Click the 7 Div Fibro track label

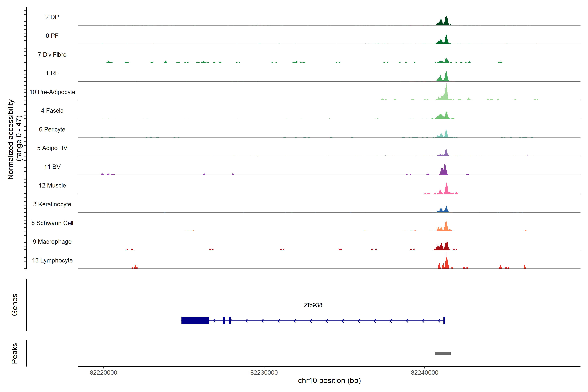tap(52, 55)
